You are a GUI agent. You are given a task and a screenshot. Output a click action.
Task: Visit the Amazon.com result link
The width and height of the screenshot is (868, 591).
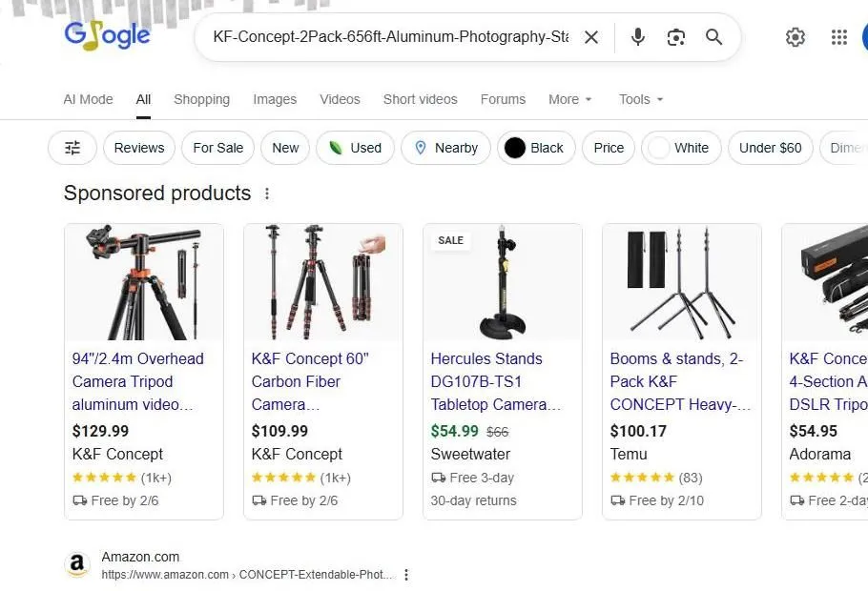(x=140, y=556)
